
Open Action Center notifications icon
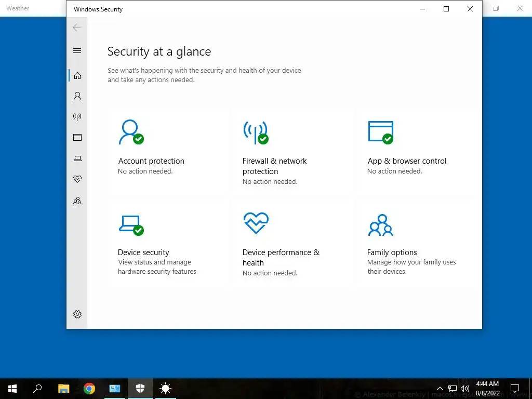click(515, 389)
